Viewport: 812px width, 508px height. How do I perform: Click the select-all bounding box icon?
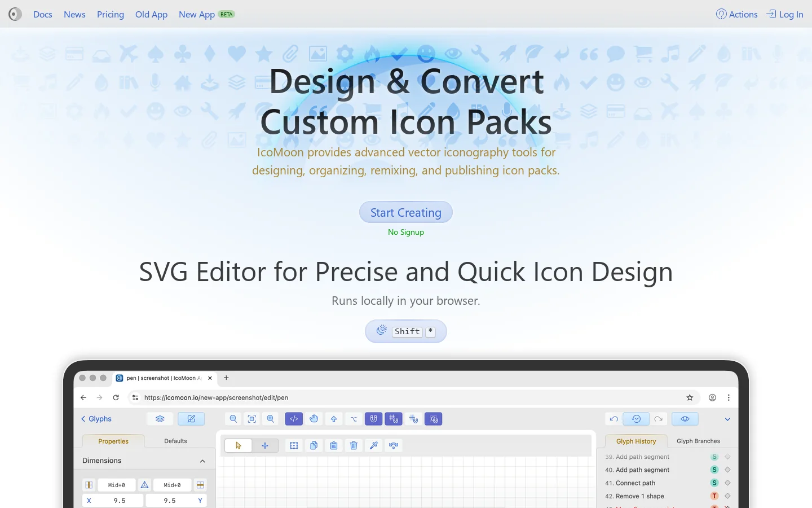pyautogui.click(x=294, y=445)
